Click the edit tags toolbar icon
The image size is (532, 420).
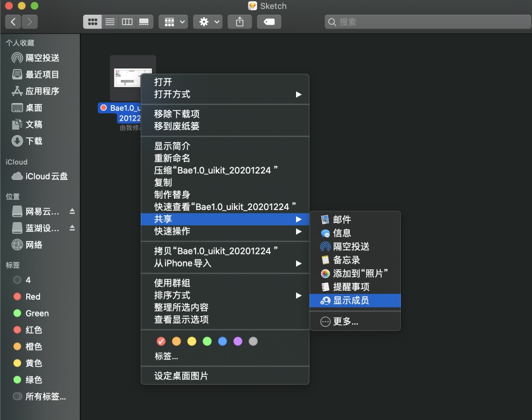click(x=269, y=22)
